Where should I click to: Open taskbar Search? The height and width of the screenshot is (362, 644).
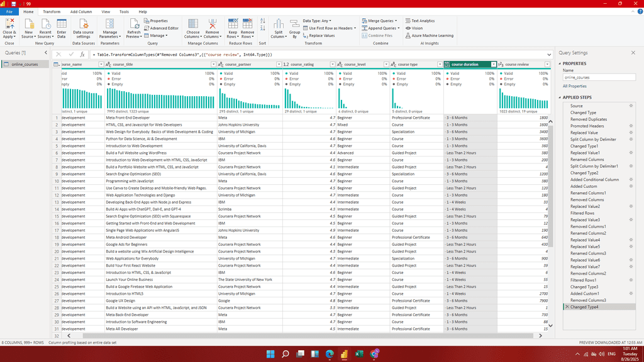(285, 354)
